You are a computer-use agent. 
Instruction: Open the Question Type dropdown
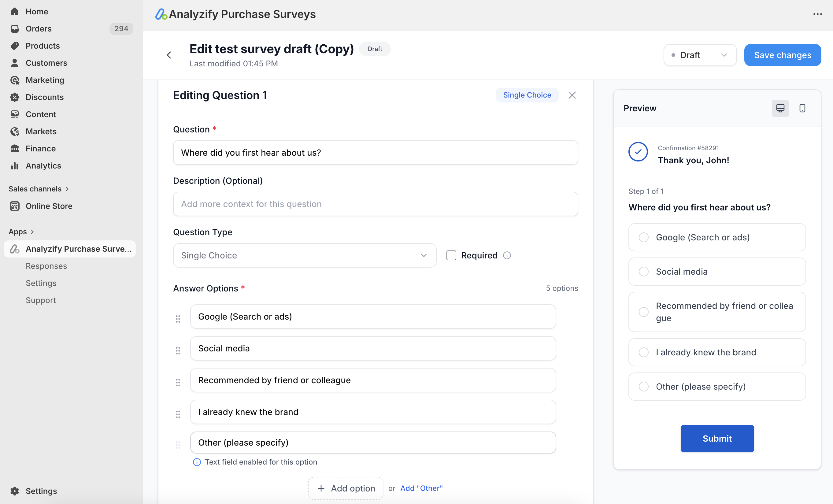[304, 255]
